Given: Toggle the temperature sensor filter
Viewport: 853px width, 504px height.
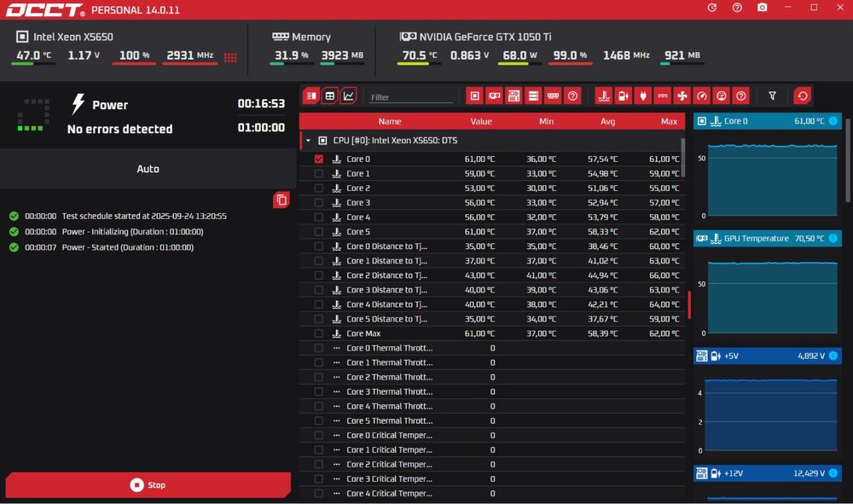Looking at the screenshot, I should click(604, 96).
